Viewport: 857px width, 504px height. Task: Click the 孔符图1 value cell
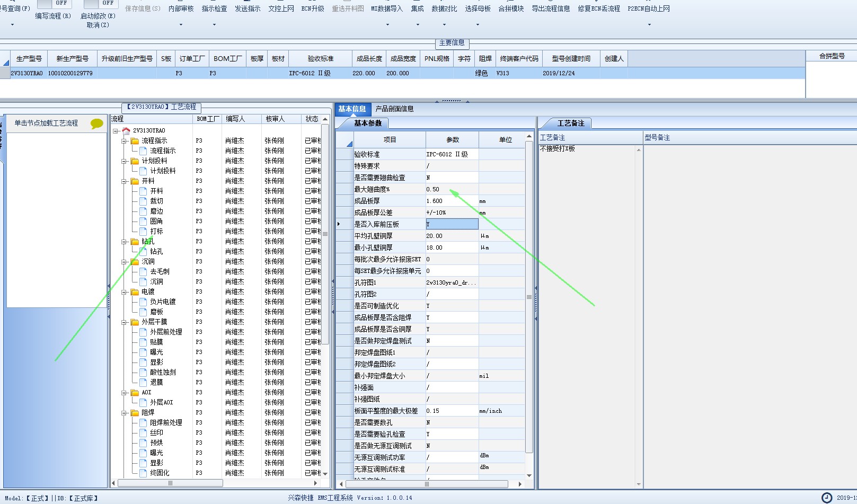point(452,282)
